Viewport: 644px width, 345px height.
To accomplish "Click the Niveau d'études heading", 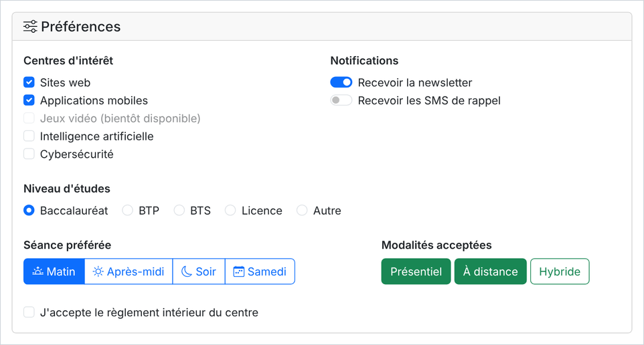I will pyautogui.click(x=67, y=189).
